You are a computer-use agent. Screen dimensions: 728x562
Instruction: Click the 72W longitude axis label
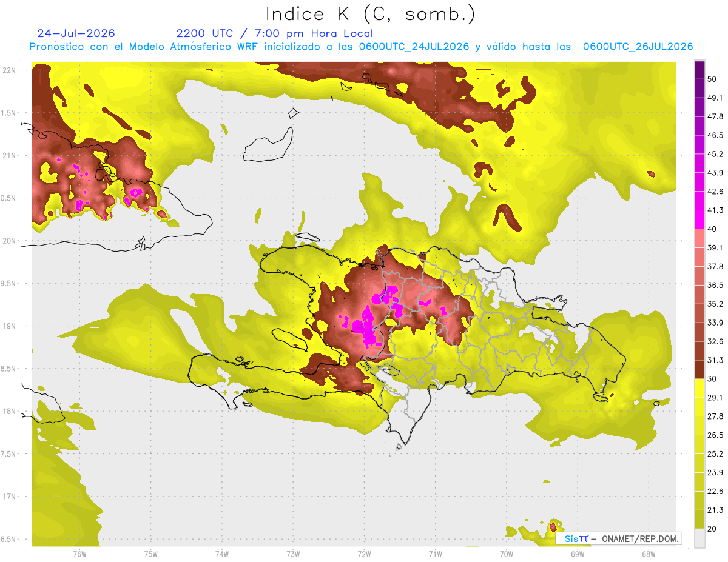[x=364, y=554]
